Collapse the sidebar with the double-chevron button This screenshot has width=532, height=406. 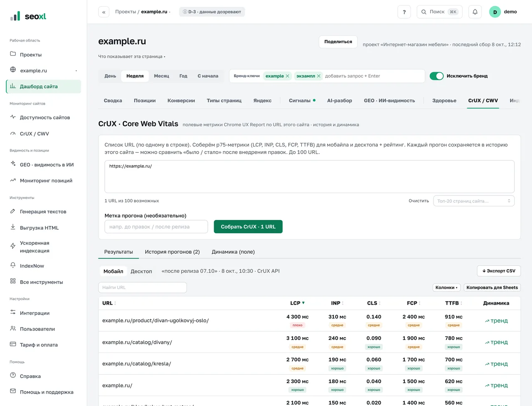coord(103,12)
